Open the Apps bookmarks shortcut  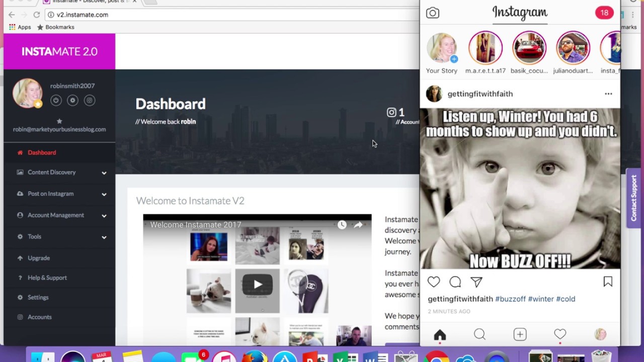[x=20, y=27]
